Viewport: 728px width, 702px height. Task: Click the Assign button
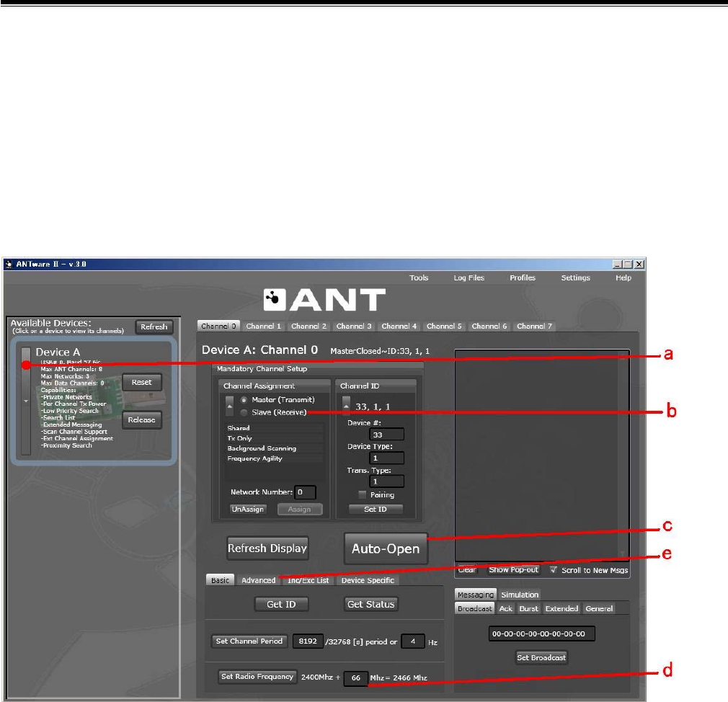point(299,510)
